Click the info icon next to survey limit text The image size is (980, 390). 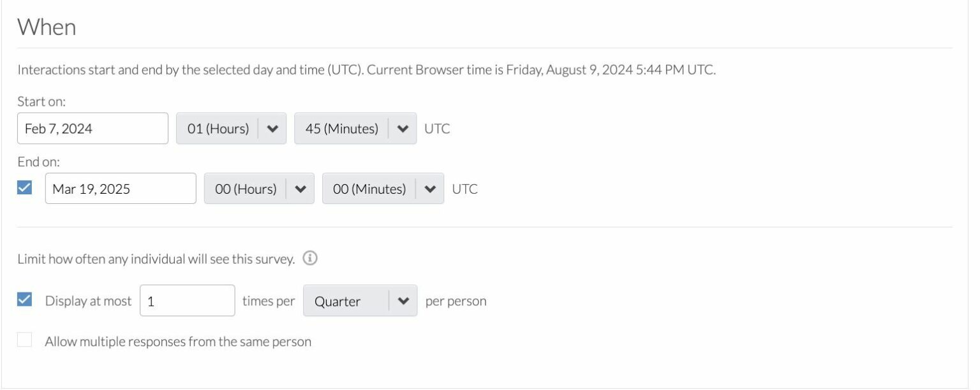[311, 258]
